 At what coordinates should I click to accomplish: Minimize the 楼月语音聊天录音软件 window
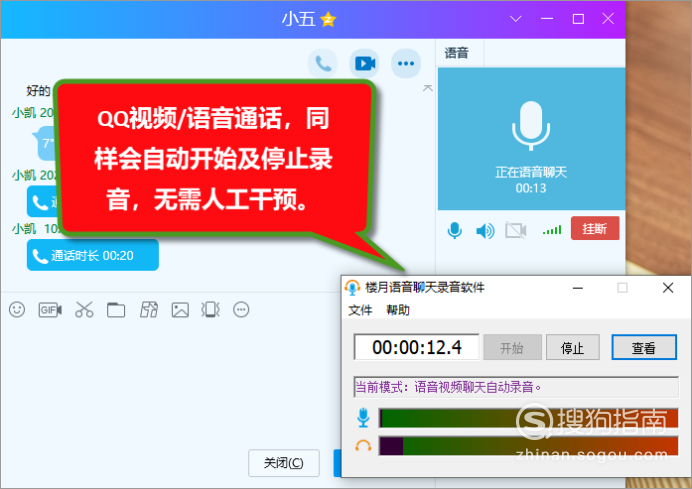point(578,288)
